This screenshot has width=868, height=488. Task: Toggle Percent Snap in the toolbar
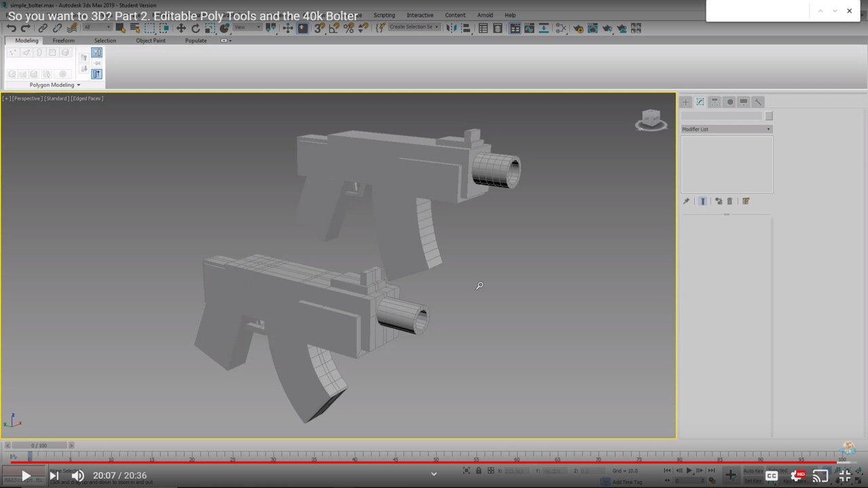coord(349,28)
